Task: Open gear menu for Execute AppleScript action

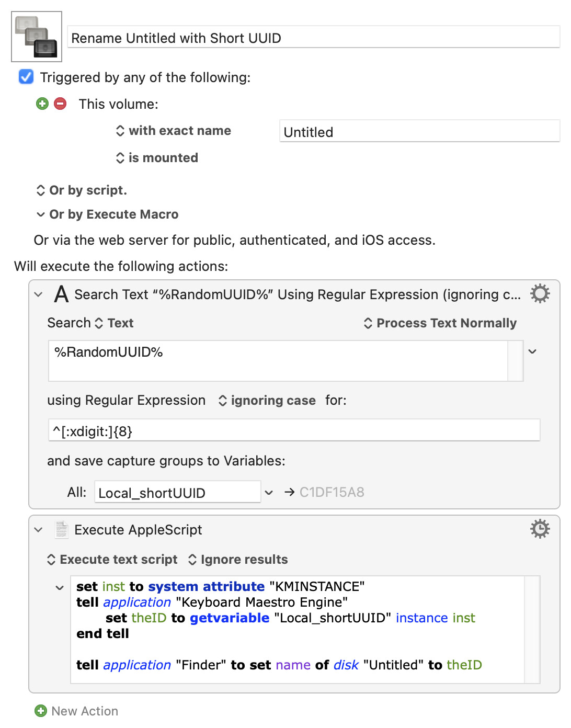Action: [x=540, y=529]
